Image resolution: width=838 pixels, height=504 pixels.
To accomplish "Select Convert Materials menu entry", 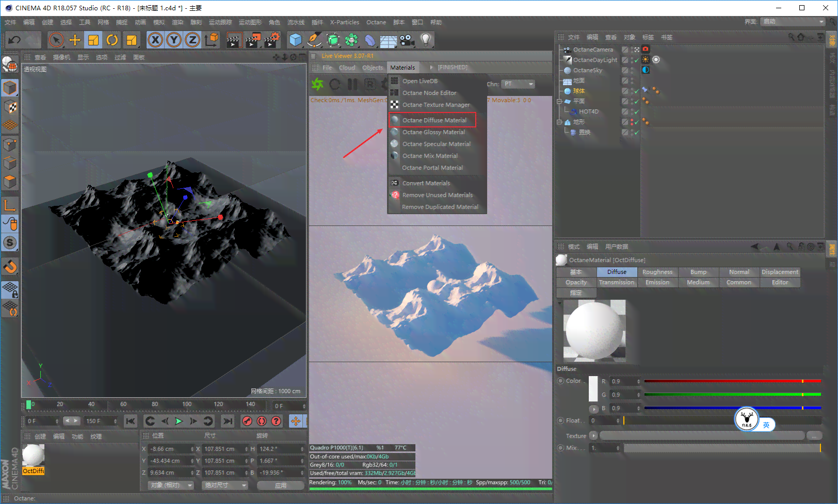I will tap(426, 183).
